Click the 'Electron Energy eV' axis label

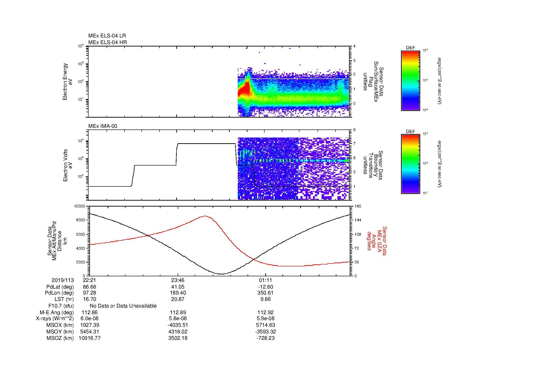[x=68, y=82]
